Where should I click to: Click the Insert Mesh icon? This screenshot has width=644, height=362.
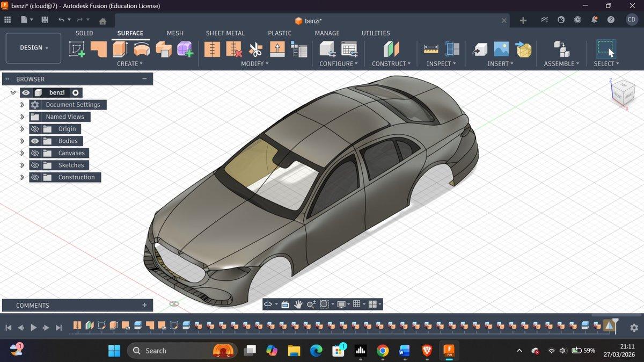tap(523, 49)
